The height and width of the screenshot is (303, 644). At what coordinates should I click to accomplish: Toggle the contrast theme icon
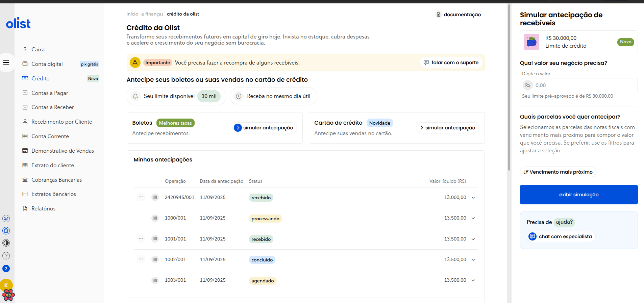(6, 243)
